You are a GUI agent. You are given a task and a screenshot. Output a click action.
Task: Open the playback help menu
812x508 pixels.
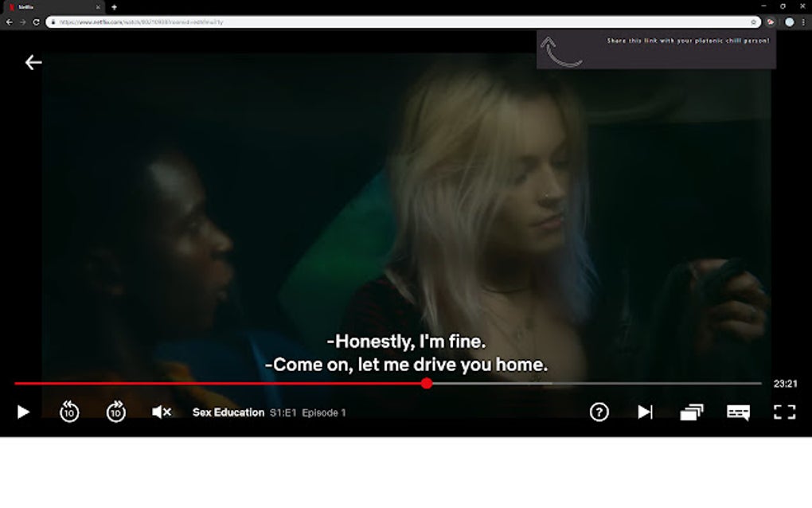click(x=598, y=412)
